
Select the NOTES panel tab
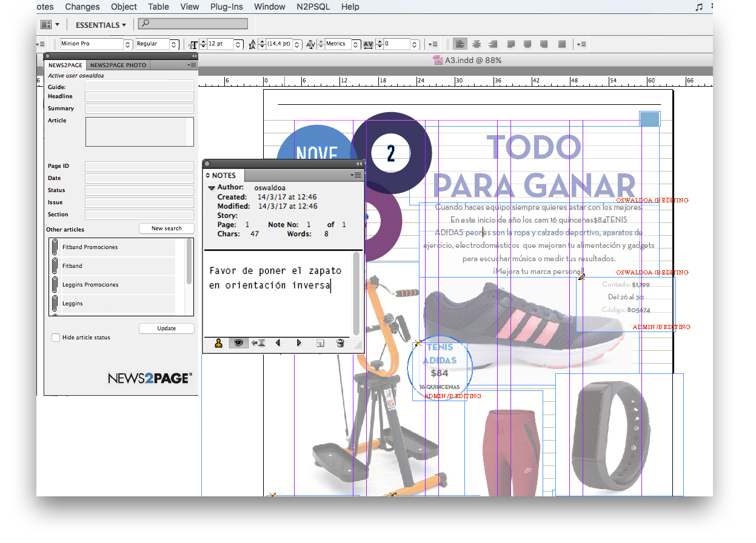(224, 175)
